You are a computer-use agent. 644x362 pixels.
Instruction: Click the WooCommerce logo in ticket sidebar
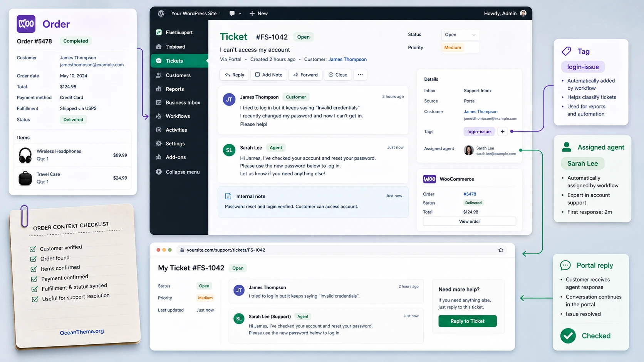click(429, 179)
